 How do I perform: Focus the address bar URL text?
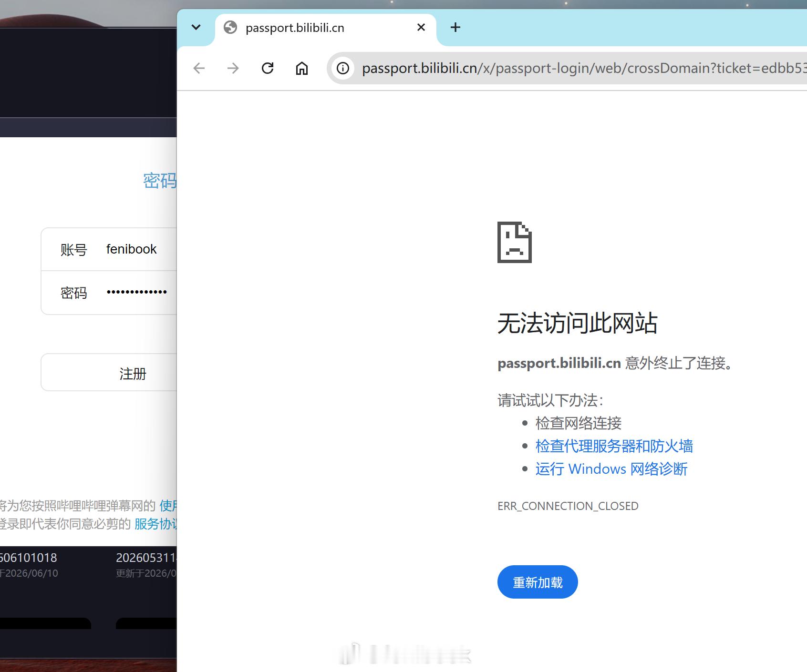click(x=584, y=68)
